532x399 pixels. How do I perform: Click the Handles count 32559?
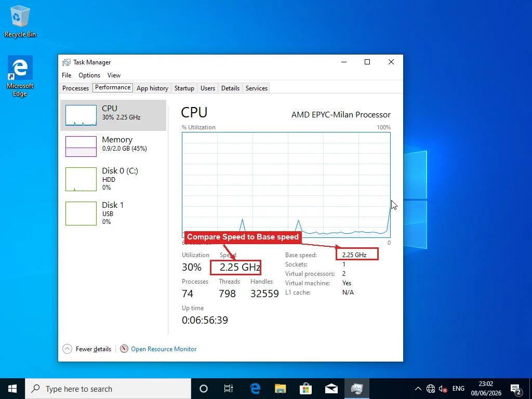264,294
